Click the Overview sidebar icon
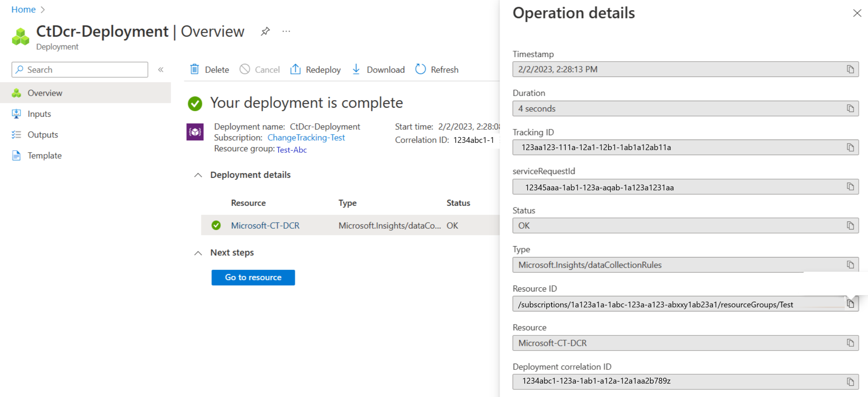 click(x=15, y=92)
